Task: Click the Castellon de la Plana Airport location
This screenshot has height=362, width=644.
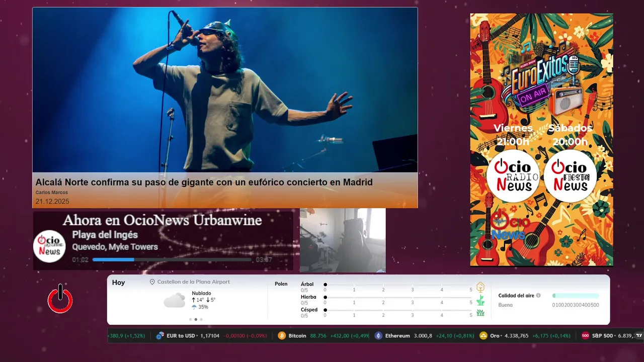Action: (193, 282)
